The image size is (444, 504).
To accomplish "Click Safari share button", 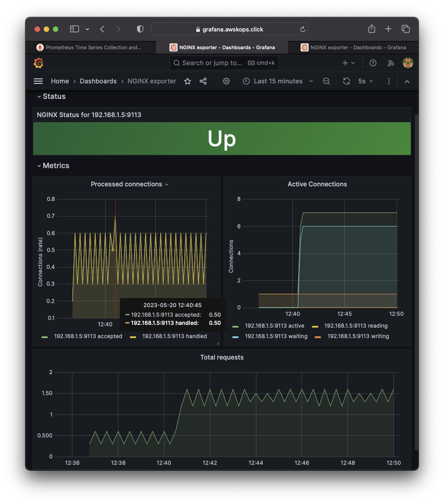I will (x=372, y=29).
